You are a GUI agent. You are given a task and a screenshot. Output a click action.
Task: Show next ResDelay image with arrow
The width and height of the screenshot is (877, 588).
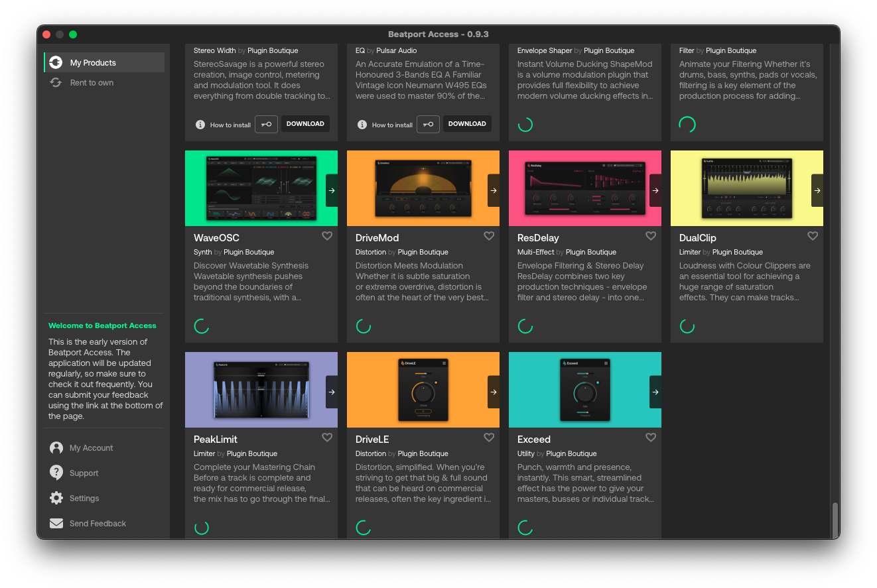[x=655, y=190]
